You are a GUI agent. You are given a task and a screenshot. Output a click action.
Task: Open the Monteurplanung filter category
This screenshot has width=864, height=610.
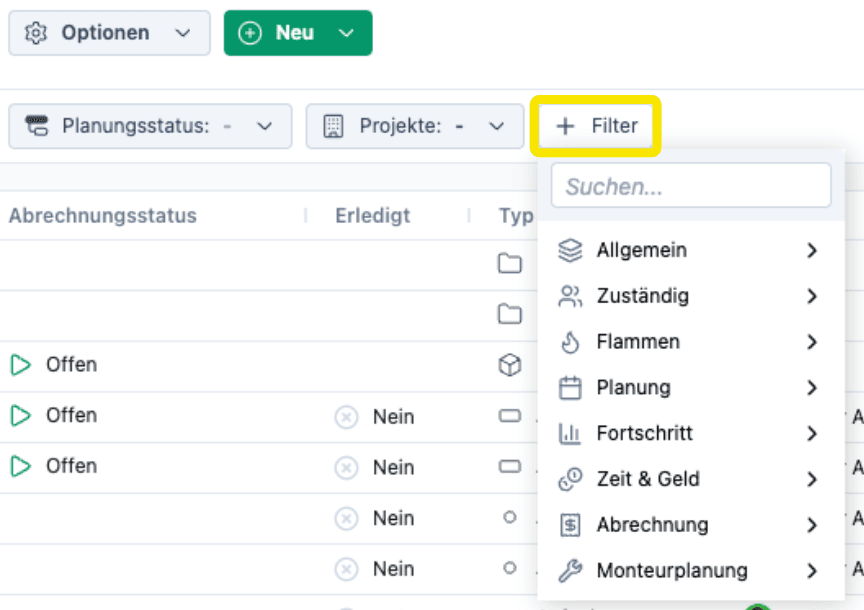point(690,570)
